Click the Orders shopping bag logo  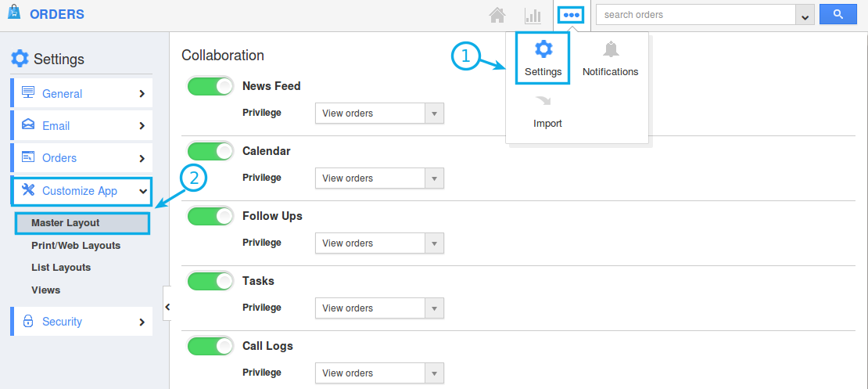[x=14, y=14]
